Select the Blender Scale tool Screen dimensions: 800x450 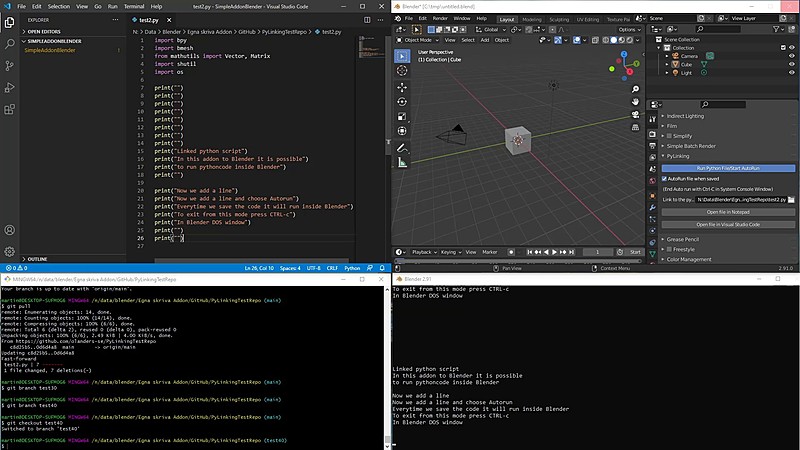click(x=402, y=117)
